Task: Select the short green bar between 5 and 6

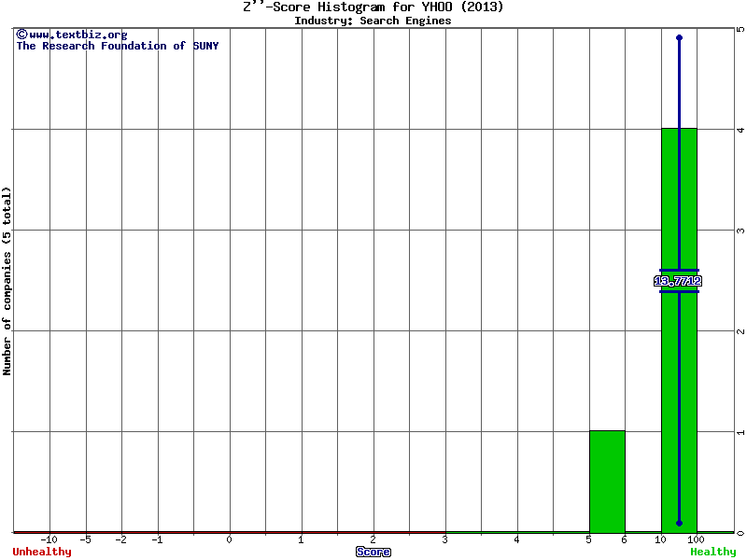Action: pos(607,481)
